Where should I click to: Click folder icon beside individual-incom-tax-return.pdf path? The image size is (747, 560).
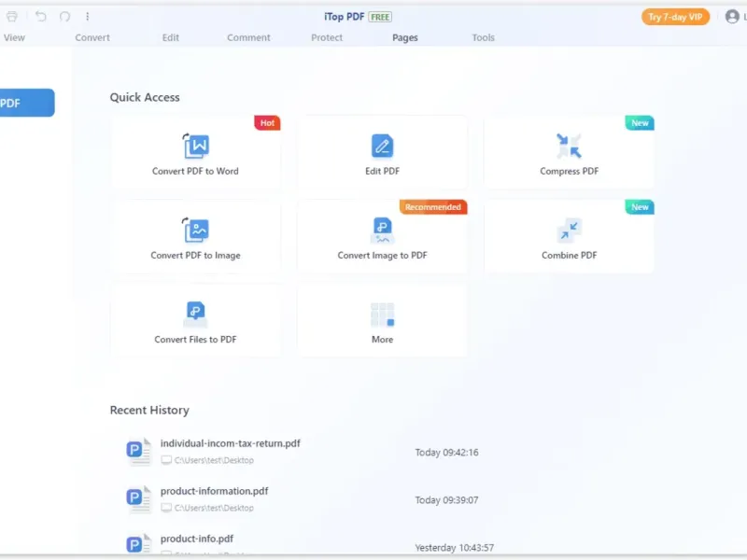click(x=166, y=460)
